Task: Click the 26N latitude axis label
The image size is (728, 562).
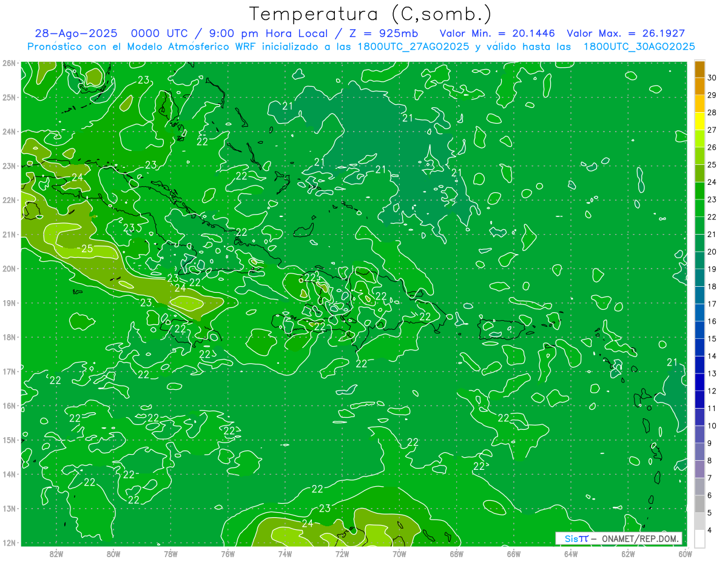Action: click(x=9, y=63)
